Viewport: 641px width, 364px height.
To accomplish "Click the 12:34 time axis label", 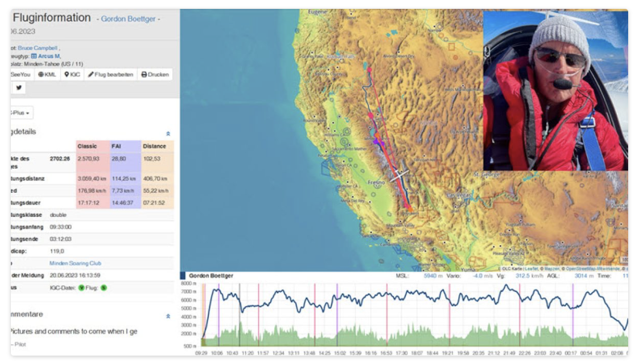I will pyautogui.click(x=279, y=353).
